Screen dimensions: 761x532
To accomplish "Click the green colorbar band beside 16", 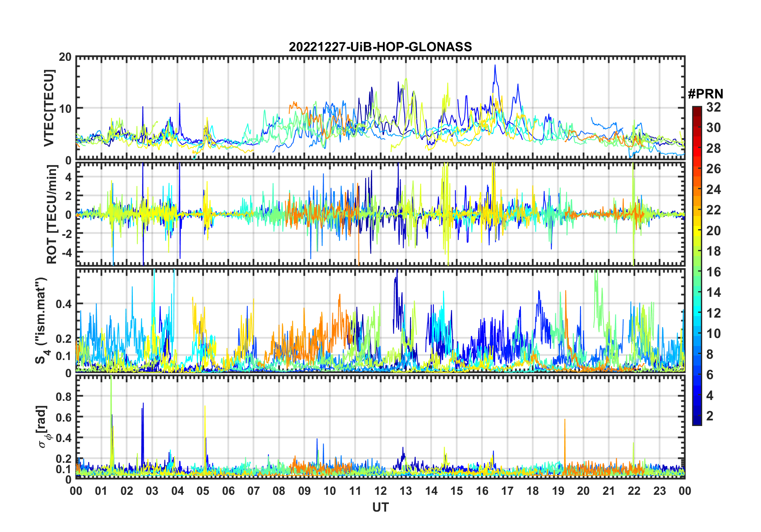I will (697, 272).
